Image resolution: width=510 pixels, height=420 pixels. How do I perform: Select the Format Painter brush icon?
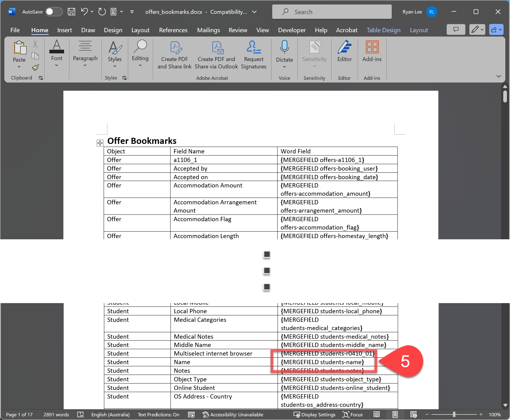35,67
